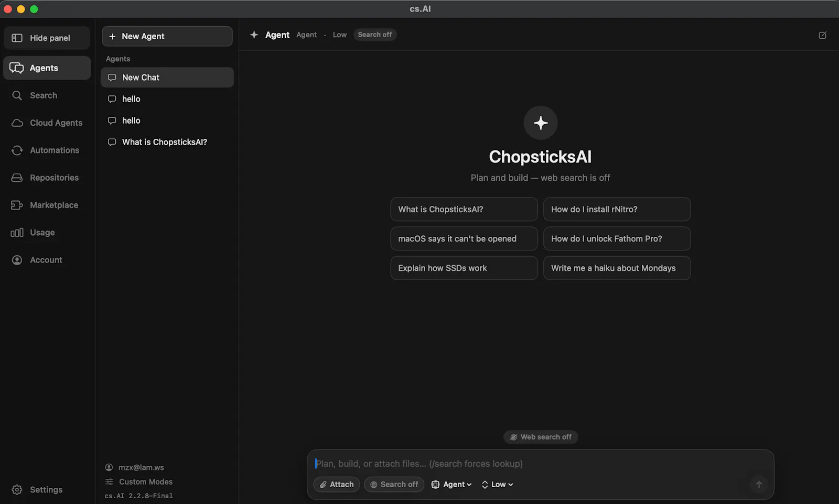
Task: Click the cloud icon for Cloud Agents
Action: (17, 123)
